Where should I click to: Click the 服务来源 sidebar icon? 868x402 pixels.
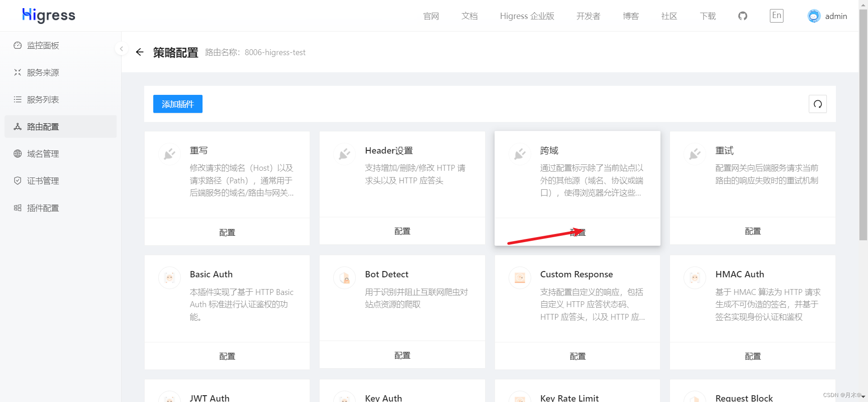(18, 72)
